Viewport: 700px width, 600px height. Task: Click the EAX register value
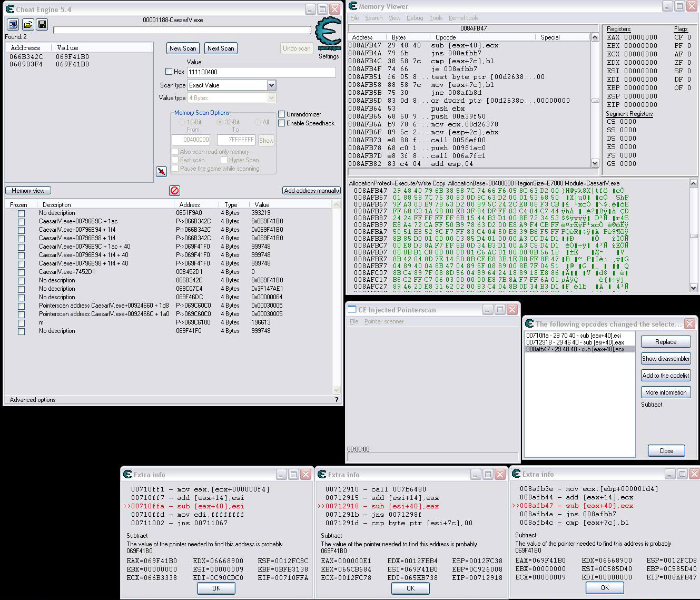point(640,37)
